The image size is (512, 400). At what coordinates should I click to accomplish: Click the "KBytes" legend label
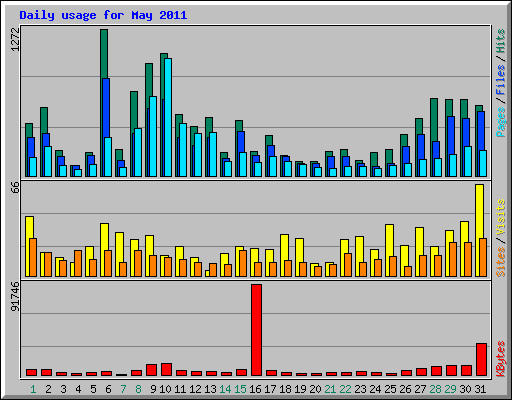point(500,359)
